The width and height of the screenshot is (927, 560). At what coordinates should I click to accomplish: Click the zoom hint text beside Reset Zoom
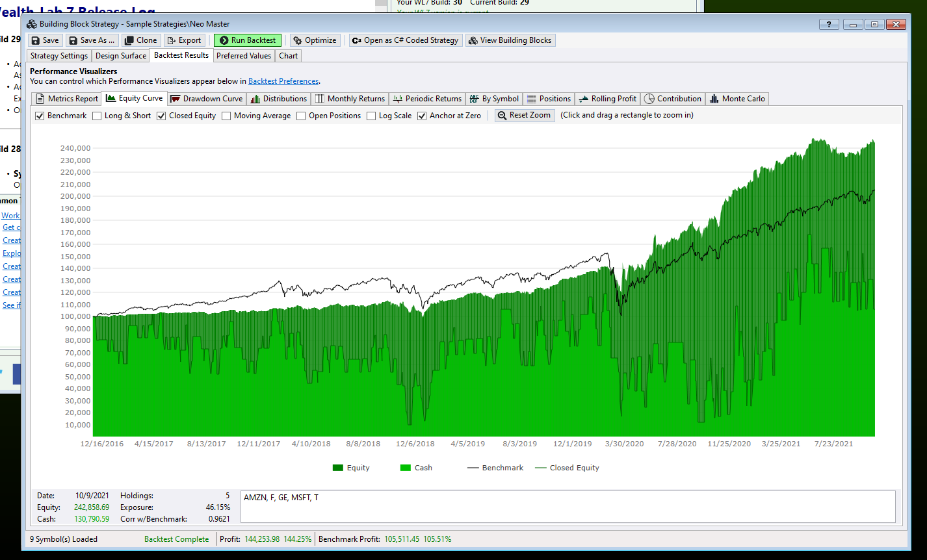pyautogui.click(x=627, y=115)
